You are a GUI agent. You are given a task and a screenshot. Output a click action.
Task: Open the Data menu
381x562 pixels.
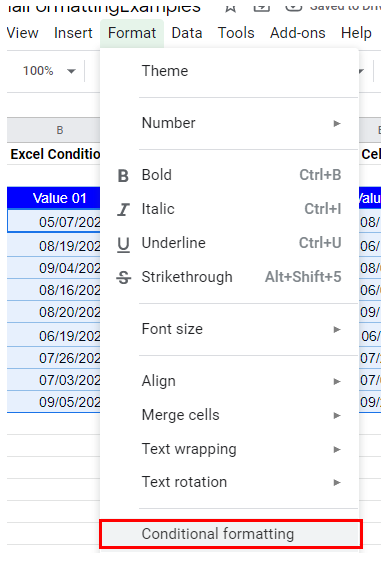(x=187, y=33)
